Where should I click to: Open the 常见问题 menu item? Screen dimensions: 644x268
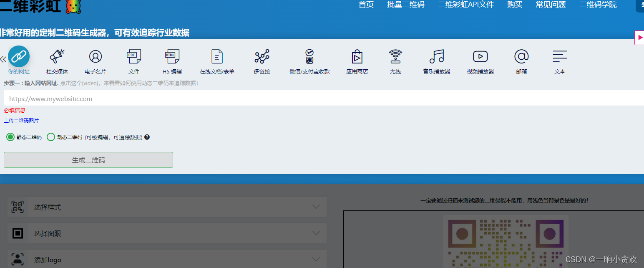coord(550,5)
